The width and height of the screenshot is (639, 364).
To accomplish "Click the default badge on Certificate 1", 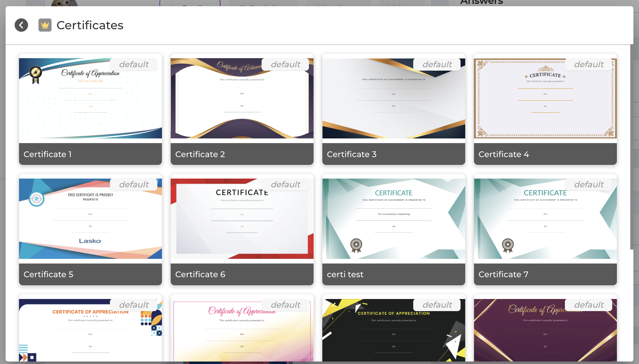I will 134,64.
